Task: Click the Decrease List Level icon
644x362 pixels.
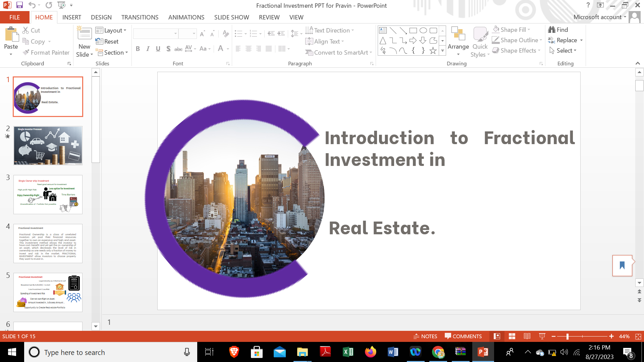Action: [x=271, y=34]
